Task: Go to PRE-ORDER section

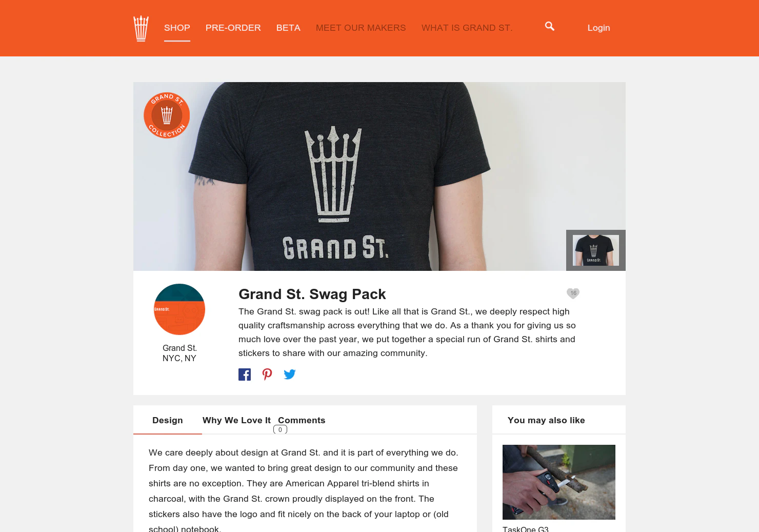Action: (x=233, y=28)
